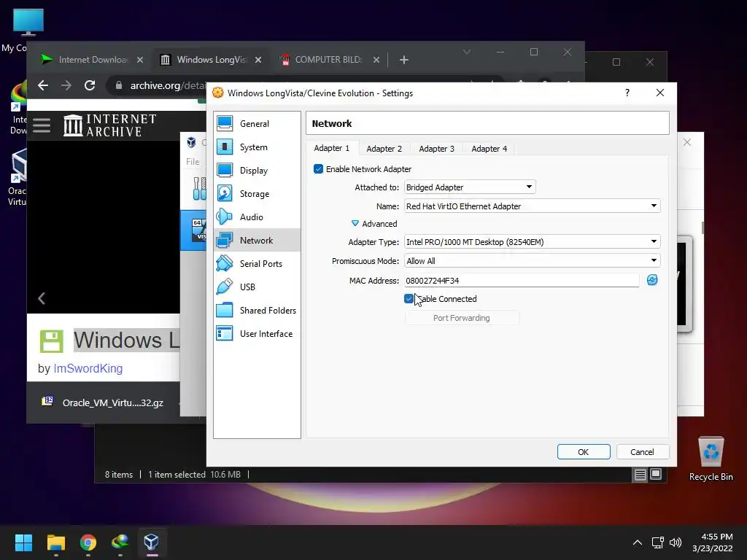Open the Serial Ports settings icon
The height and width of the screenshot is (560, 747).
225,264
